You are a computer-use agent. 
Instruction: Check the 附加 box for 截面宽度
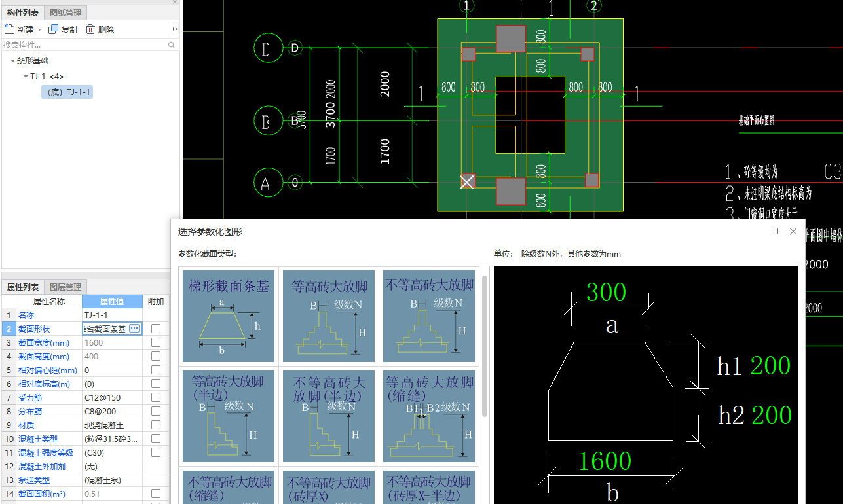[156, 342]
